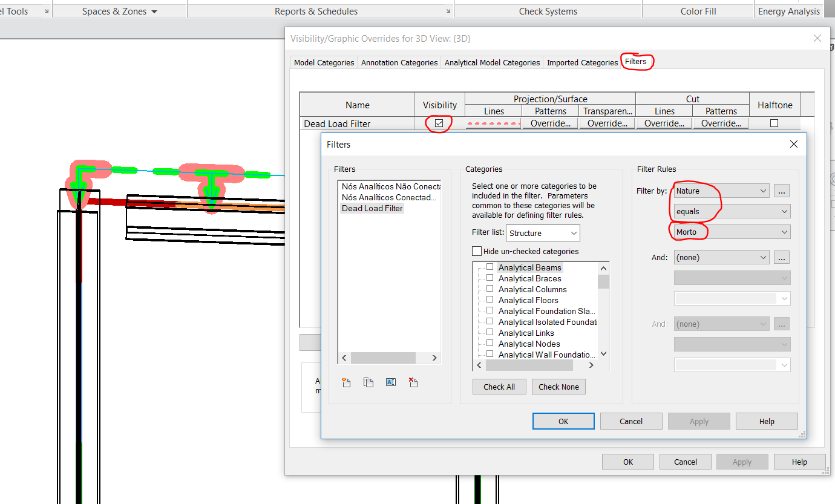Rename the Dead Load Filter using the AI icon

coord(390,382)
